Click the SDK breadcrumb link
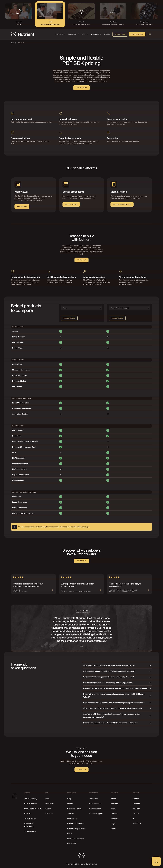The width and height of the screenshot is (163, 868). [12, 43]
